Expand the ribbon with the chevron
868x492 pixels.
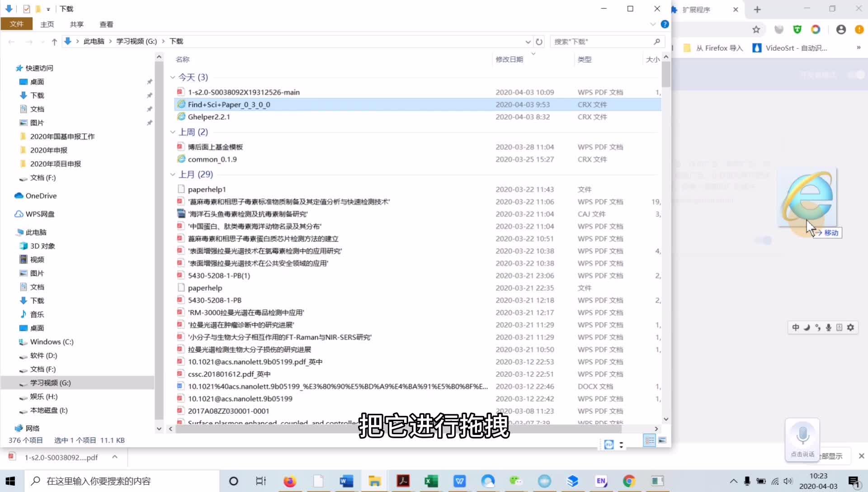click(x=652, y=24)
